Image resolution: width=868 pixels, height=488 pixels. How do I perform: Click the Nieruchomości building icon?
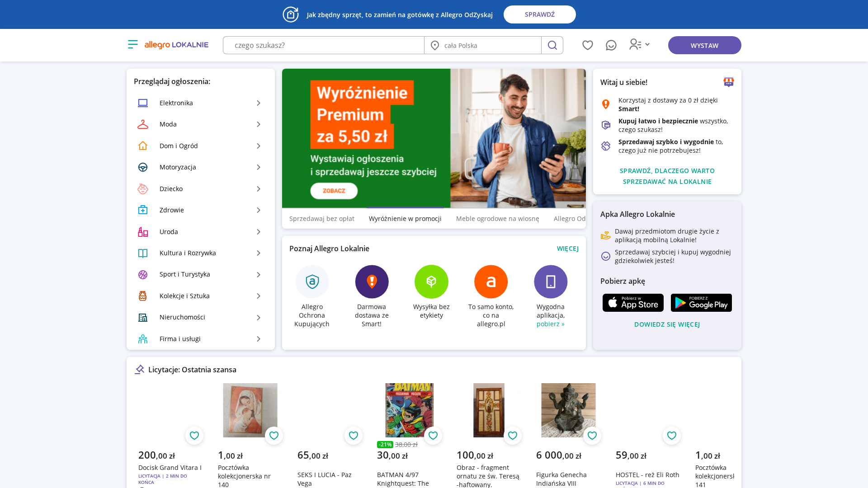coord(143,317)
